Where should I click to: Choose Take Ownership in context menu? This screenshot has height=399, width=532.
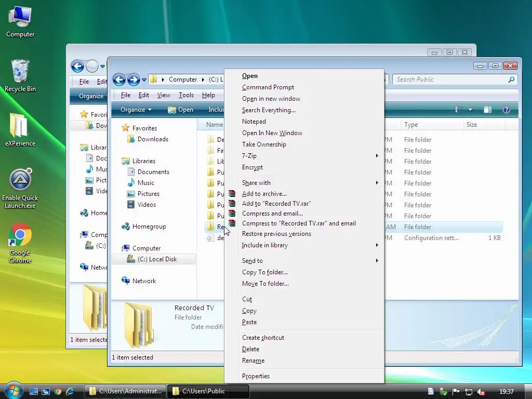pyautogui.click(x=264, y=144)
